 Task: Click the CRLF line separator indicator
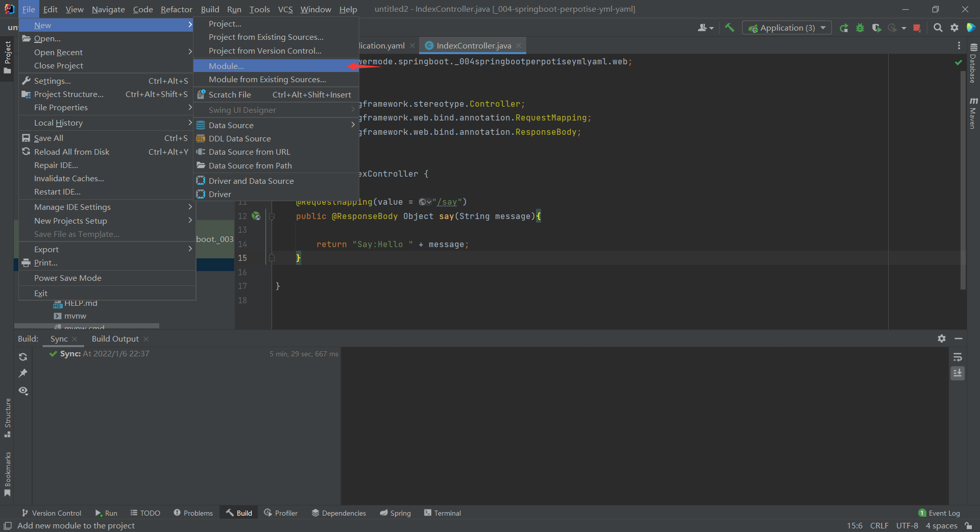879,525
